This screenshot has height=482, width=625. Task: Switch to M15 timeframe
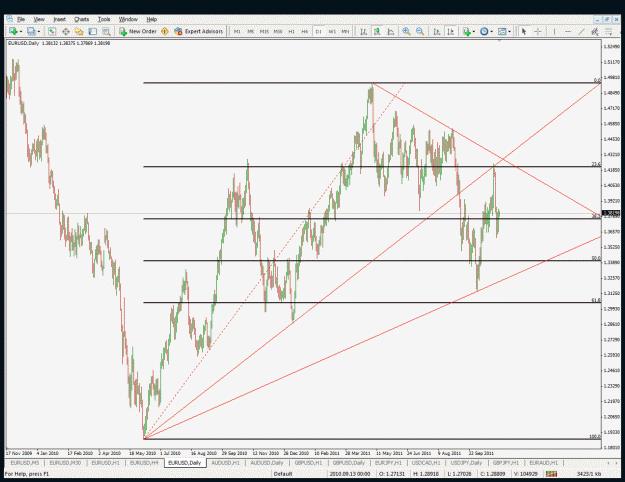point(264,31)
